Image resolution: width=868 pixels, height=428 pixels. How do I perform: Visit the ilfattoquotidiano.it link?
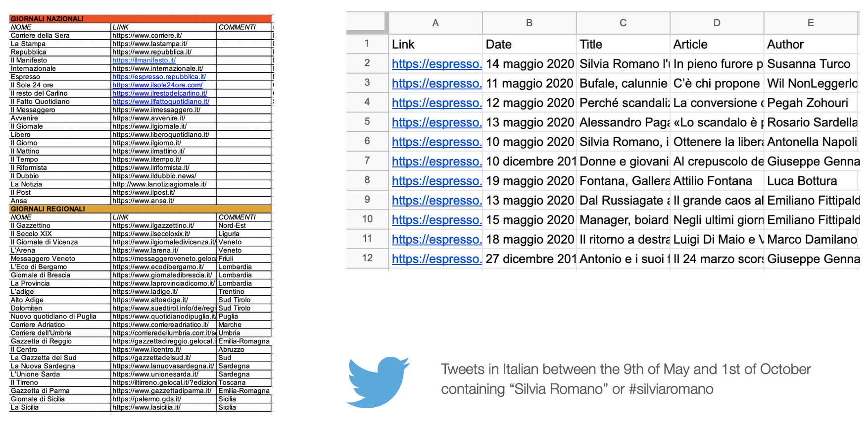click(161, 102)
